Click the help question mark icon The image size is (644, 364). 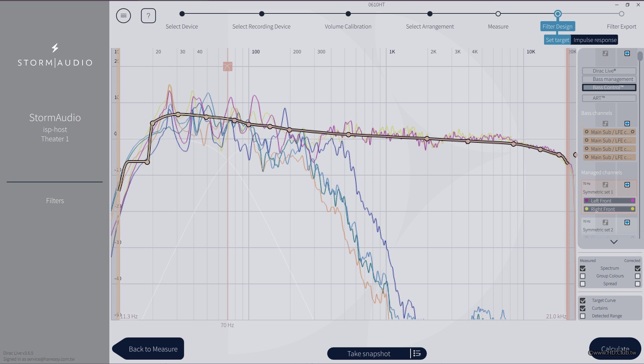[148, 16]
